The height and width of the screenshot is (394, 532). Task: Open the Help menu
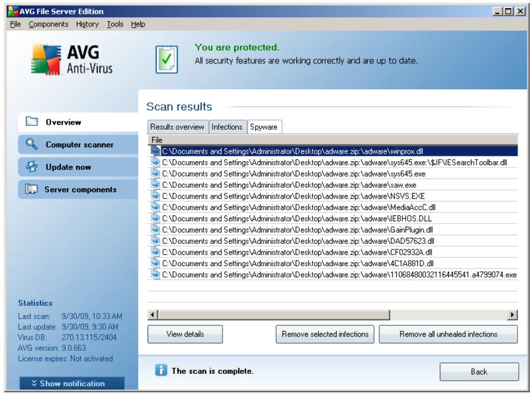(138, 24)
